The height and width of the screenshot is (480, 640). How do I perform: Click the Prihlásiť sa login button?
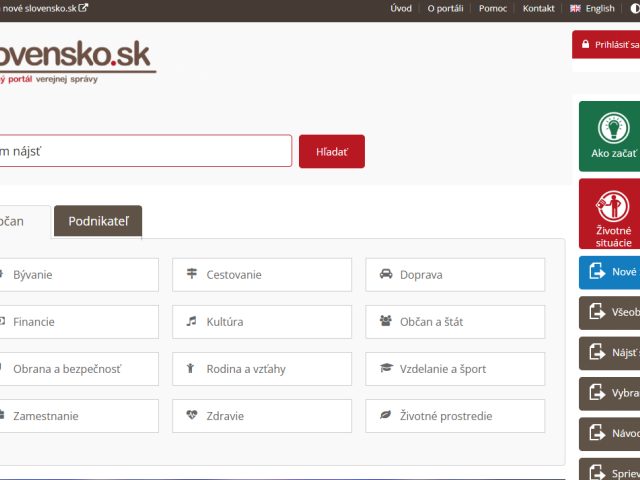[608, 44]
